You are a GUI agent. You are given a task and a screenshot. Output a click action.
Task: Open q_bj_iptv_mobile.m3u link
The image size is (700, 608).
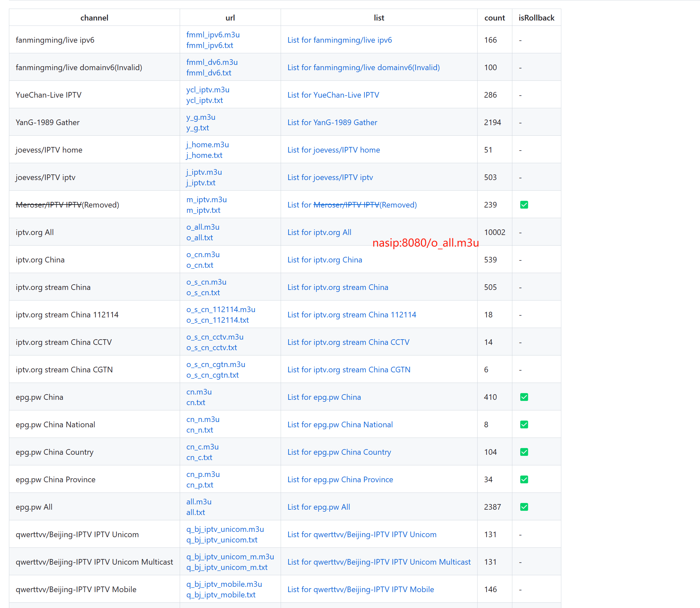[224, 584]
